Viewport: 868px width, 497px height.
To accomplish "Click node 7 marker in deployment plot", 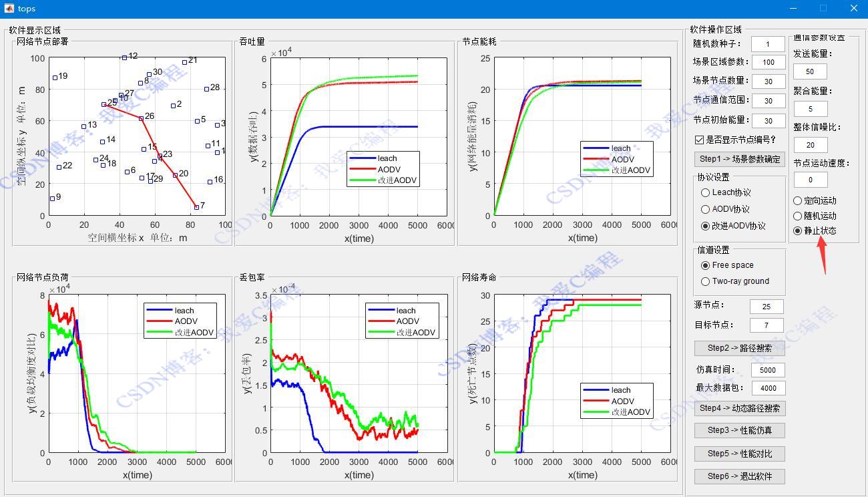I will point(196,207).
